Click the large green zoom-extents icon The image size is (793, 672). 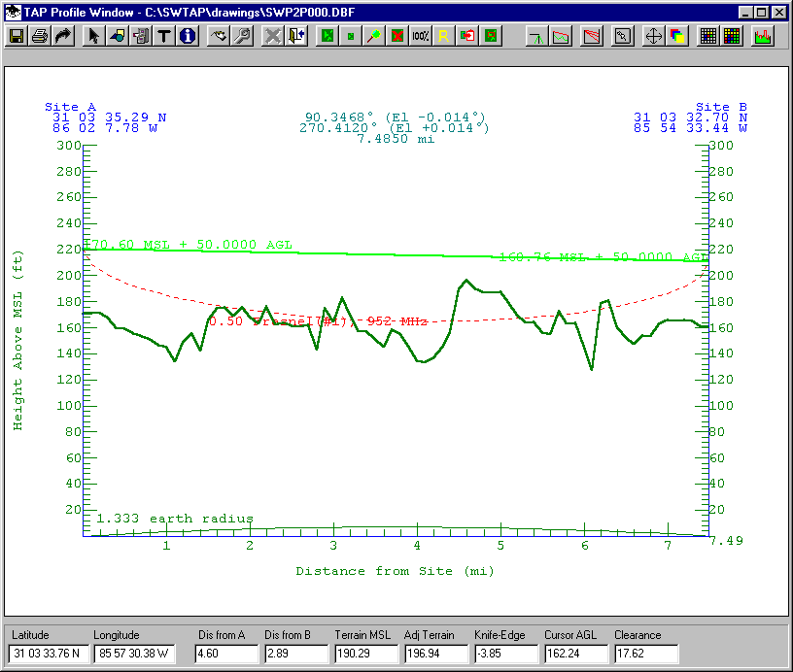click(328, 36)
